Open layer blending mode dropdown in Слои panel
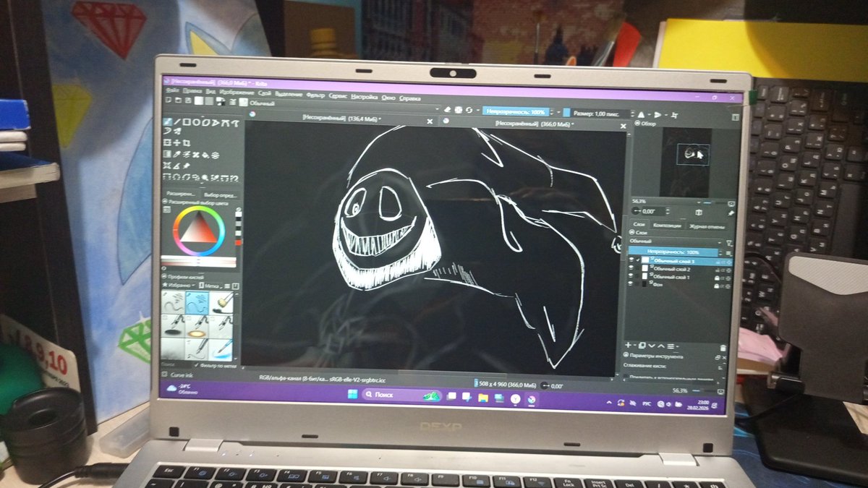This screenshot has height=488, width=868. tap(676, 241)
